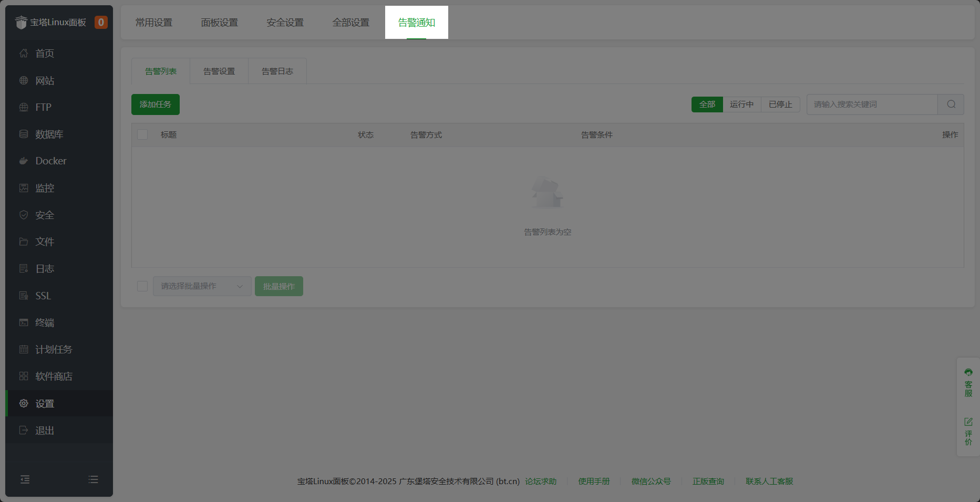Open the SSL sidebar section
The height and width of the screenshot is (502, 980).
42,296
